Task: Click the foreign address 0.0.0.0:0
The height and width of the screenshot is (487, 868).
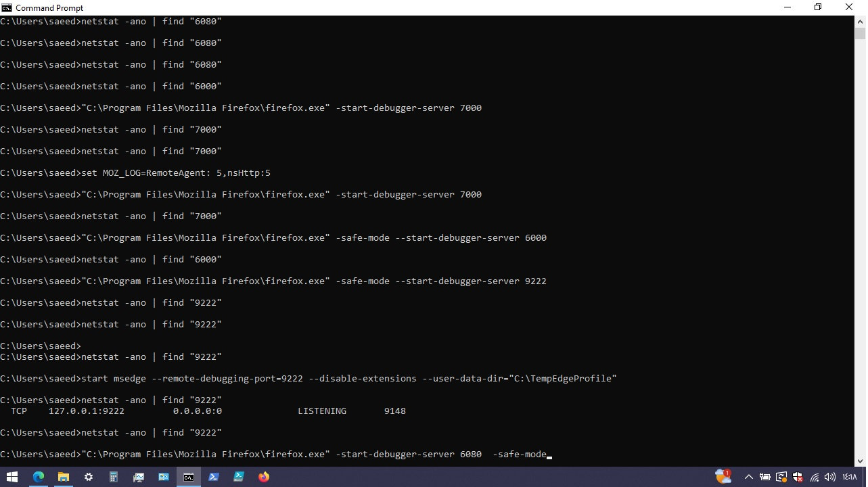Action: (198, 411)
